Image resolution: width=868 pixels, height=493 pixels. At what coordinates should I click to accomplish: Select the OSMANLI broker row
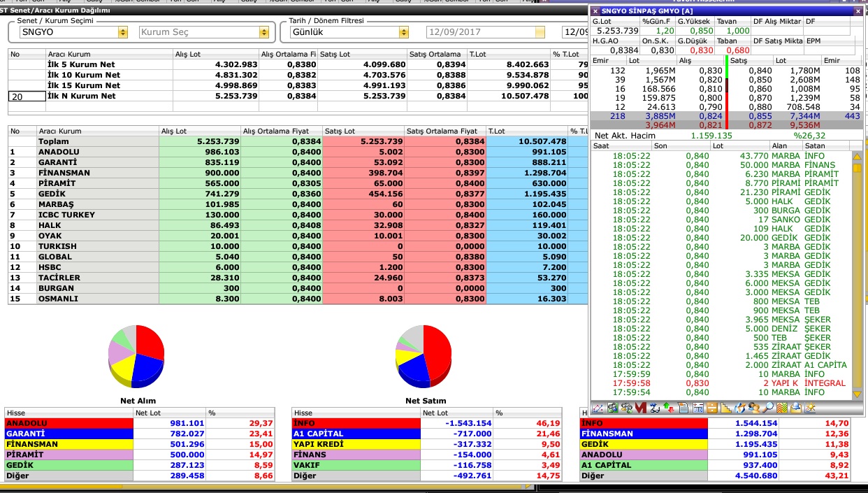298,299
